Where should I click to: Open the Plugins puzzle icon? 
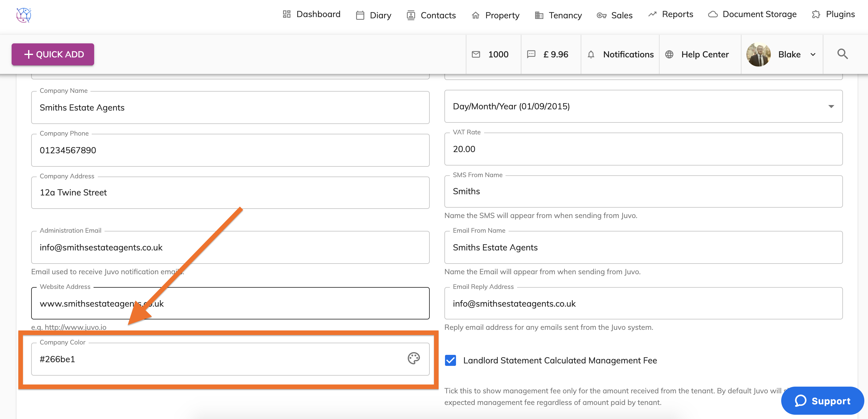click(816, 14)
